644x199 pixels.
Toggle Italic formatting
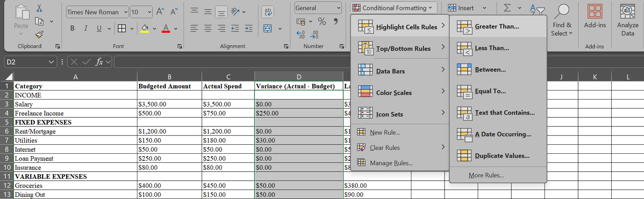(85, 28)
